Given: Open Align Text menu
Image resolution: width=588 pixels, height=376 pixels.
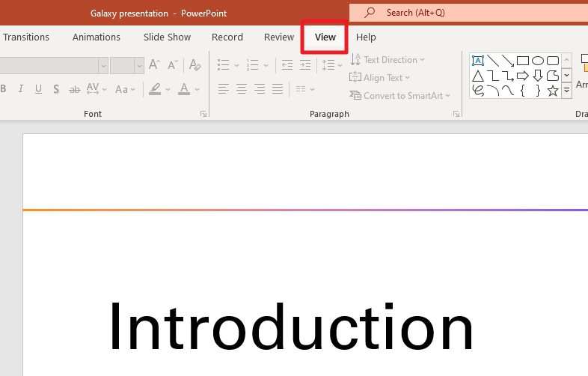Looking at the screenshot, I should (379, 78).
